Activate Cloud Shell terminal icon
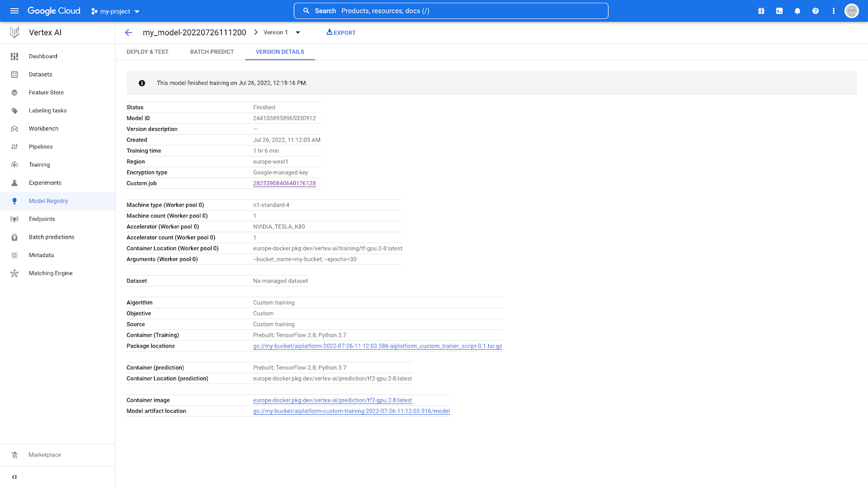Image resolution: width=868 pixels, height=488 pixels. tap(780, 11)
